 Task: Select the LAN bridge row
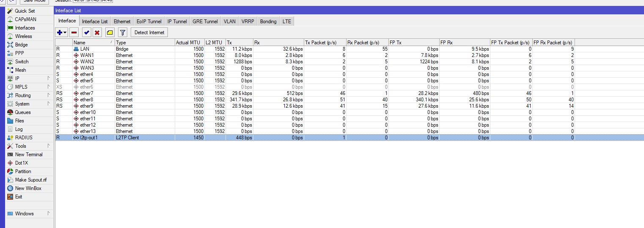tap(350, 49)
